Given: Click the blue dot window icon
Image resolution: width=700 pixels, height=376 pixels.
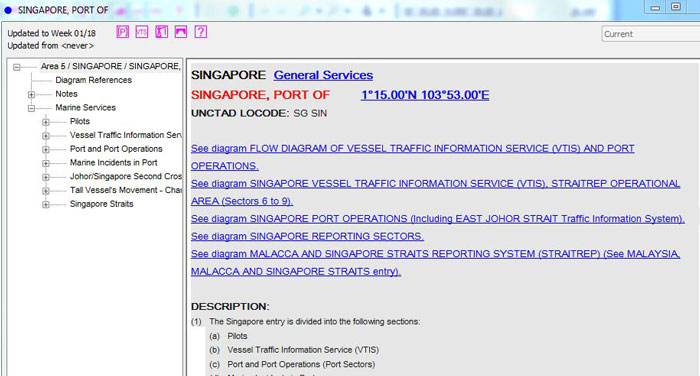Looking at the screenshot, I should 8,10.
